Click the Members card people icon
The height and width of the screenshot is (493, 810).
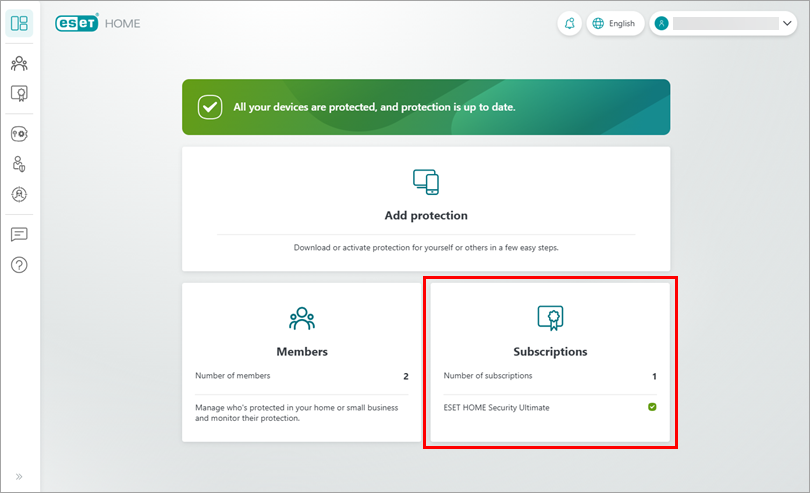(302, 318)
